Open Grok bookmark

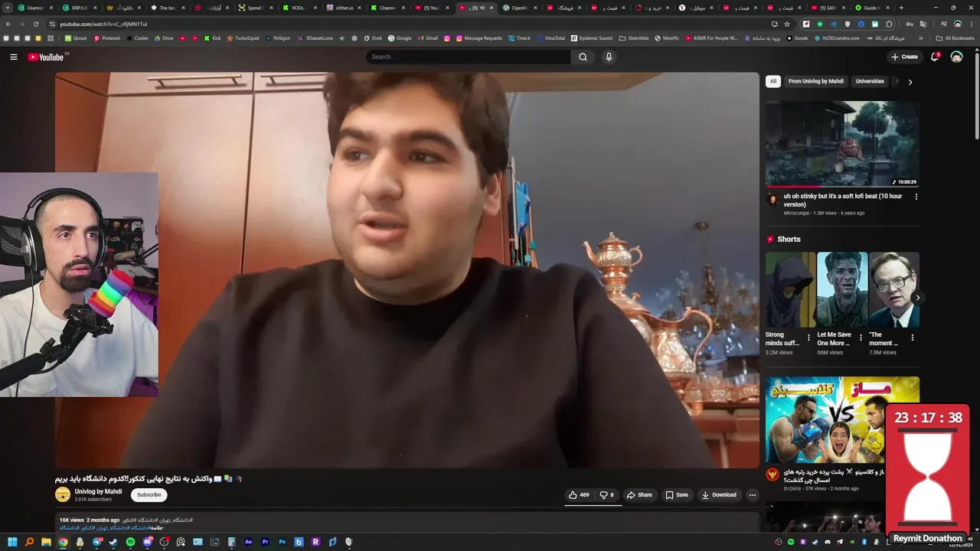point(373,37)
